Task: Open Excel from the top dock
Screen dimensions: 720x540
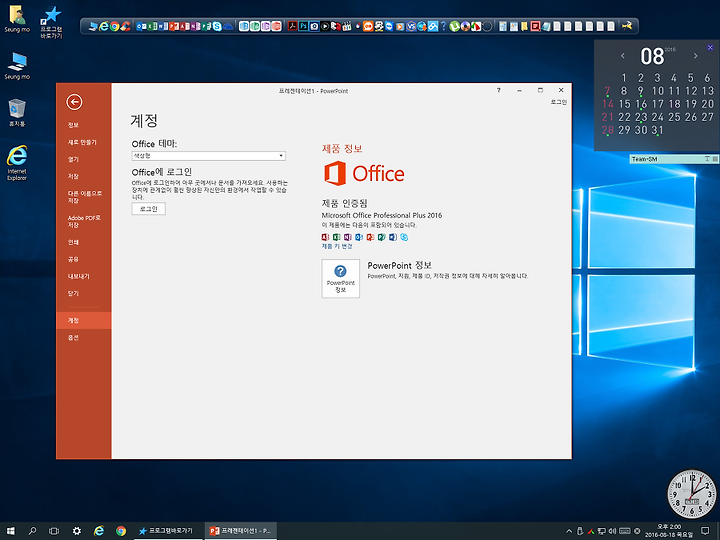Action: 152,27
